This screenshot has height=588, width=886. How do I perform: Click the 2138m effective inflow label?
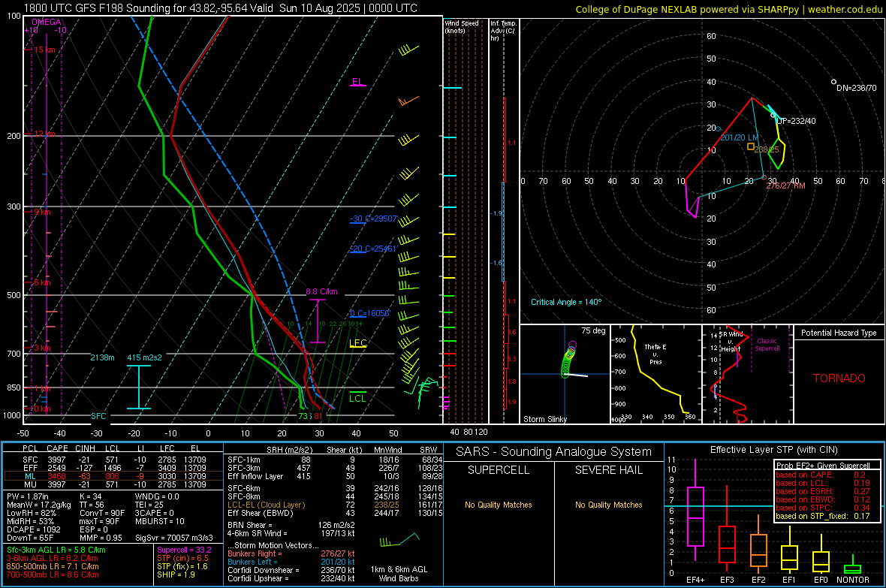(x=102, y=357)
